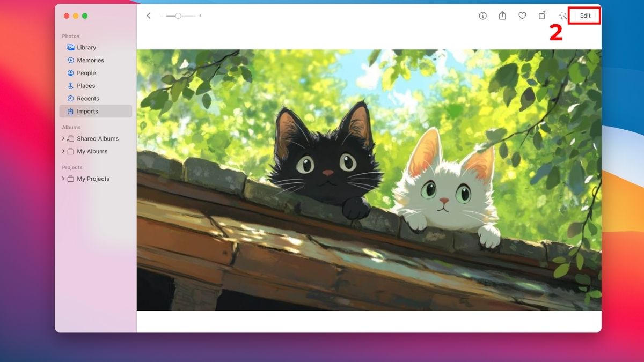Mark photo as Favorite with heart

[522, 16]
